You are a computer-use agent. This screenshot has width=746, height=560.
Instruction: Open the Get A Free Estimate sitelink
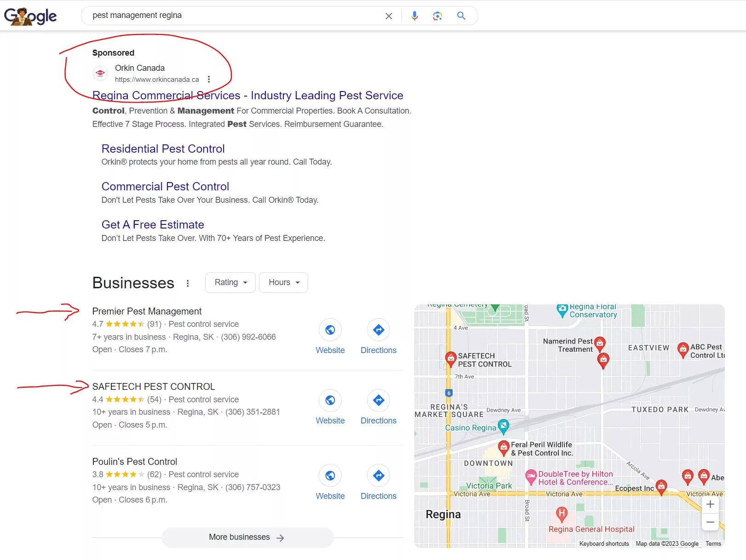click(153, 225)
